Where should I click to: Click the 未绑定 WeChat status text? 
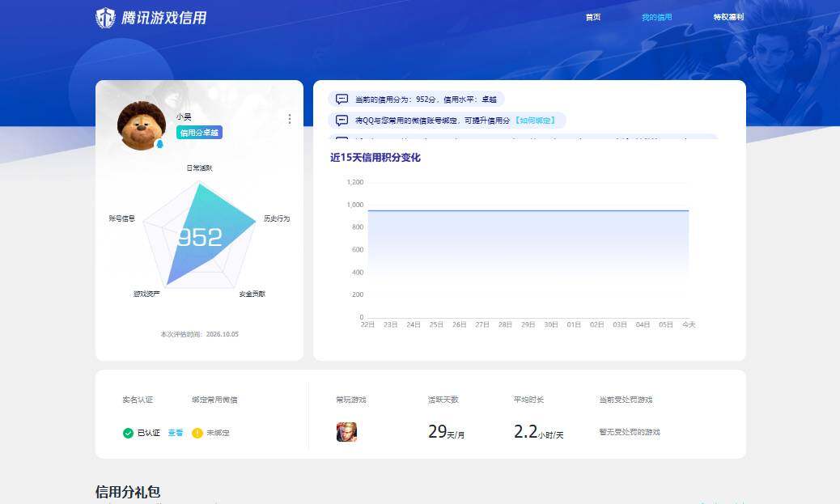click(218, 433)
